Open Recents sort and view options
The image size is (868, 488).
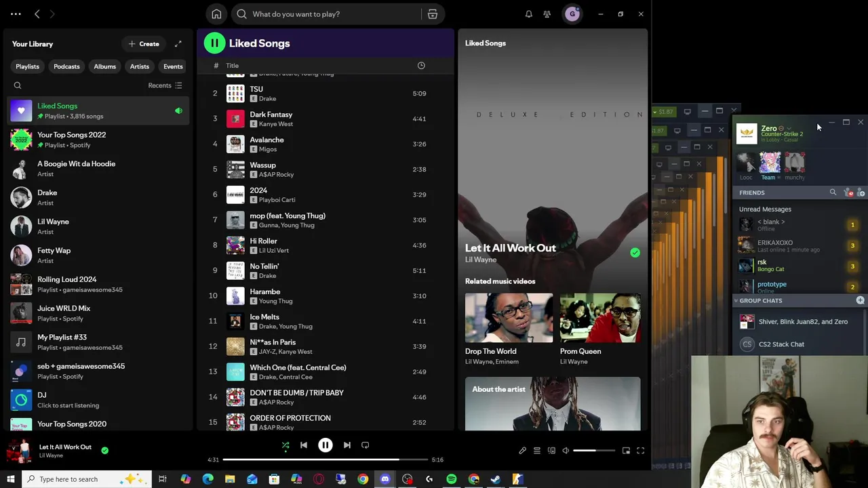pyautogui.click(x=165, y=85)
